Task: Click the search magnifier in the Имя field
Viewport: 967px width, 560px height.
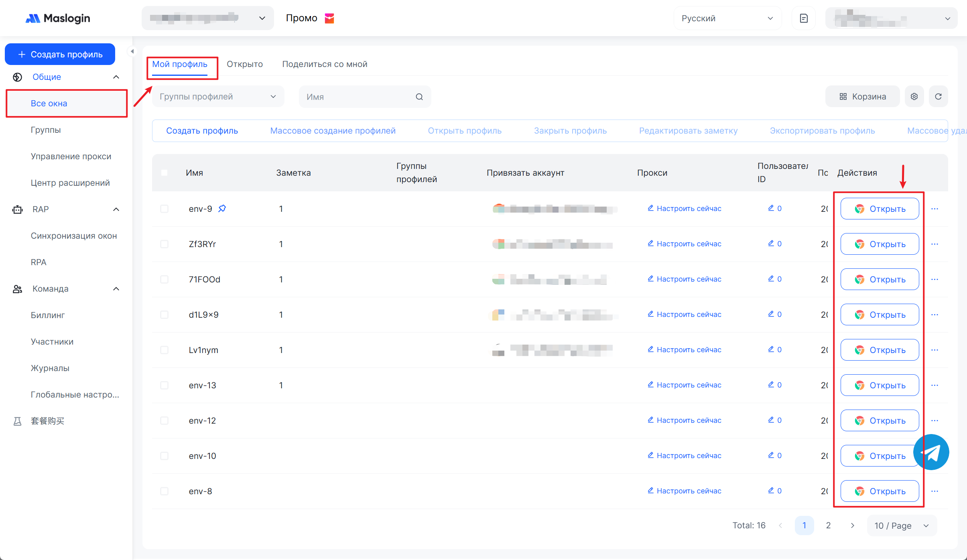Action: pos(419,97)
